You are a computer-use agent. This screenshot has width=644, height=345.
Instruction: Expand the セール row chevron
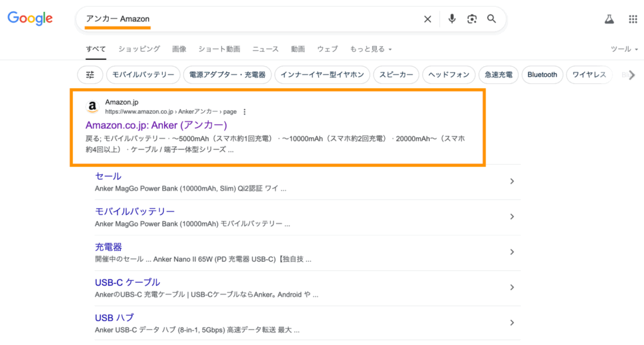tap(512, 181)
